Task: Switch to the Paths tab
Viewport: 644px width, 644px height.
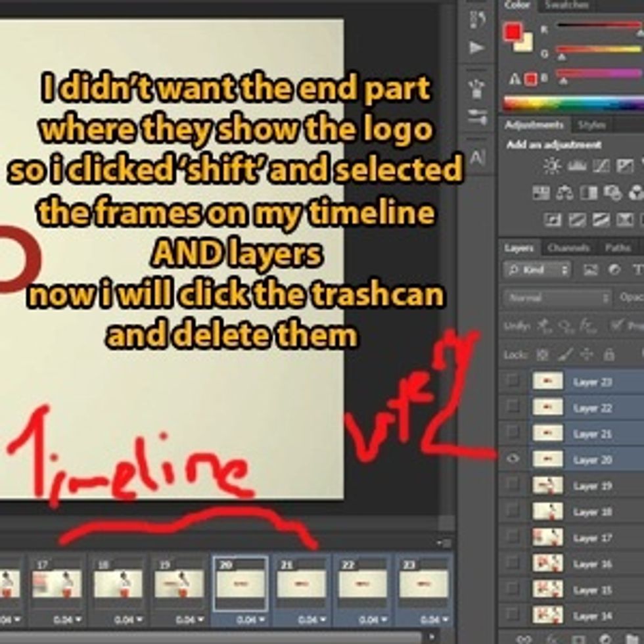Action: coord(617,248)
